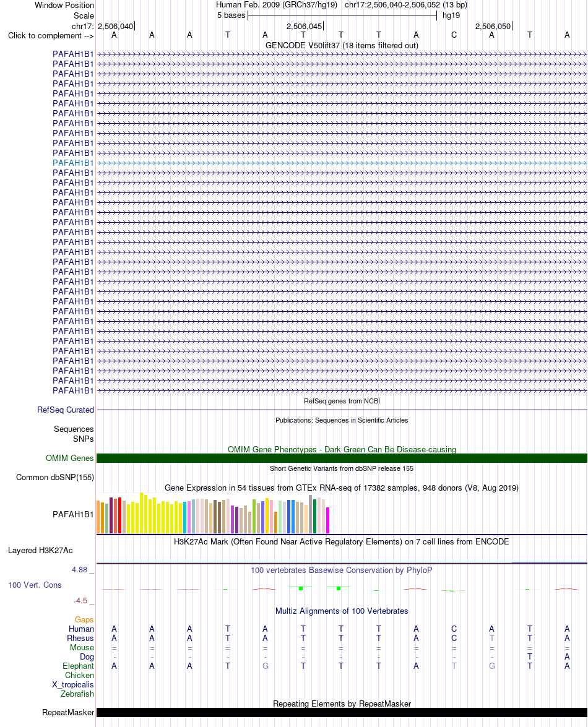
Task: Open 'Multiz Alignments of 100 Vertebrates' title
Action: pyautogui.click(x=342, y=611)
